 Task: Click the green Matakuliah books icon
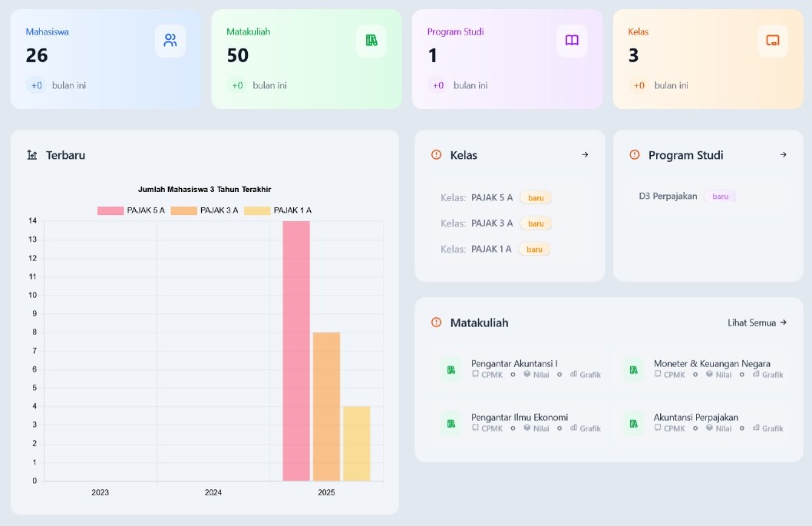(371, 41)
